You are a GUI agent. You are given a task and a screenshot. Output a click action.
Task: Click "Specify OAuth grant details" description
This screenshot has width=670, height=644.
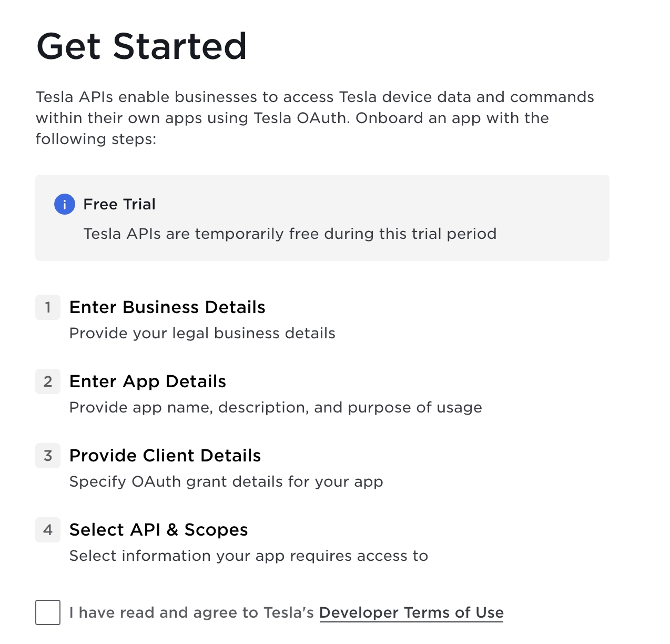coord(226,482)
